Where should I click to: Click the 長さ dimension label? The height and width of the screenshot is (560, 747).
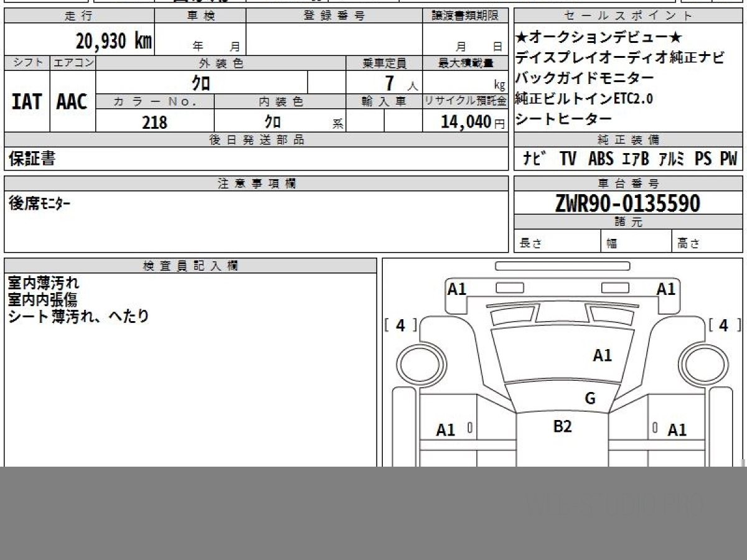(531, 244)
